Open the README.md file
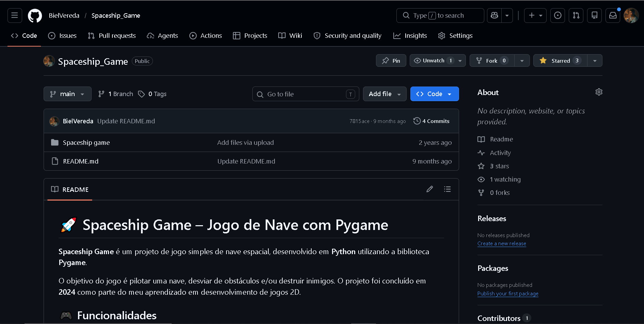 click(81, 161)
